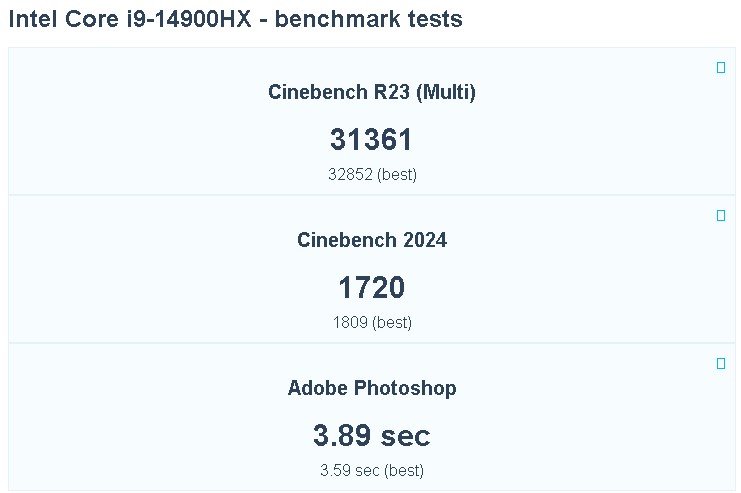741x493 pixels.
Task: Click the corner icon on Cinebench R23 card
Action: click(721, 68)
